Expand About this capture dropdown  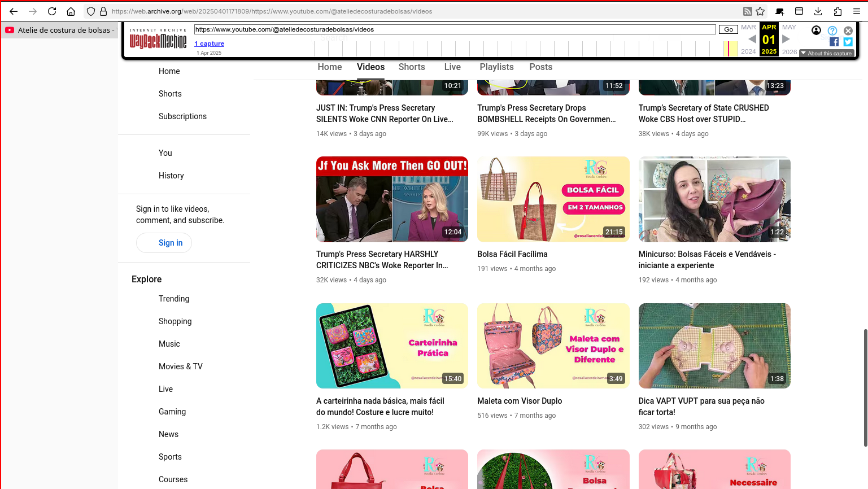click(x=826, y=53)
